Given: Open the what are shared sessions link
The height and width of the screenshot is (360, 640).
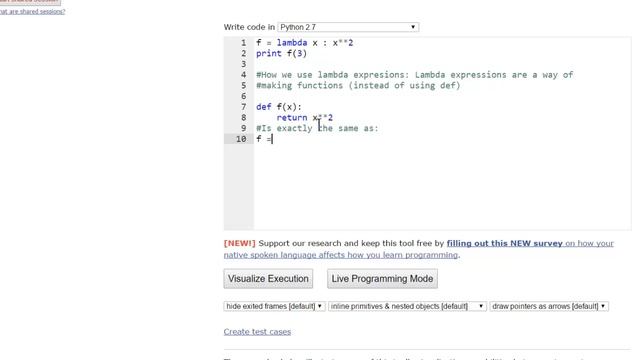Looking at the screenshot, I should coord(32,11).
